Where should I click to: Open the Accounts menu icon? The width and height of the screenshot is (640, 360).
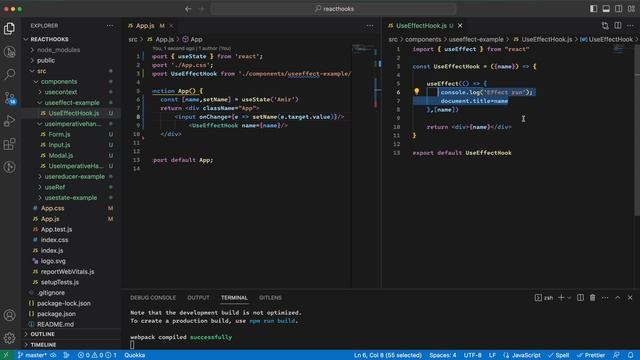point(9,315)
